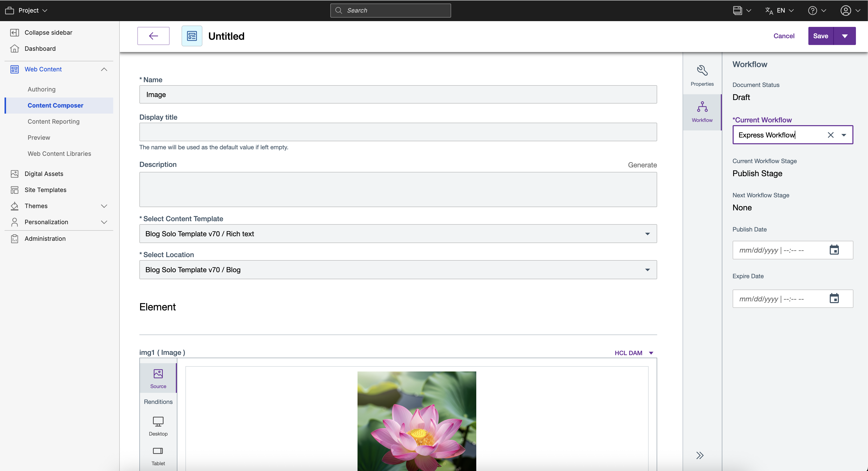
Task: Open the Expire Date calendar picker
Action: (835, 298)
